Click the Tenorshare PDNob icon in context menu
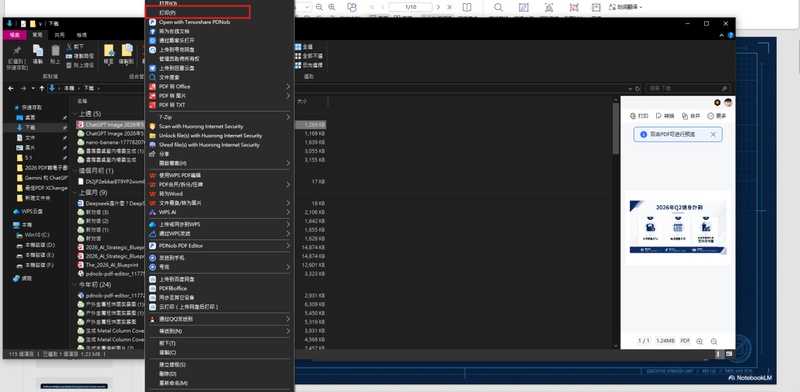Viewport: 800px width, 392px height. click(x=152, y=22)
